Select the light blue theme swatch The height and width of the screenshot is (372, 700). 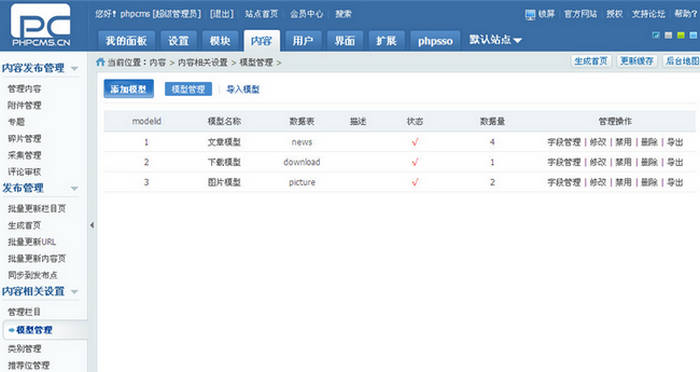click(693, 35)
